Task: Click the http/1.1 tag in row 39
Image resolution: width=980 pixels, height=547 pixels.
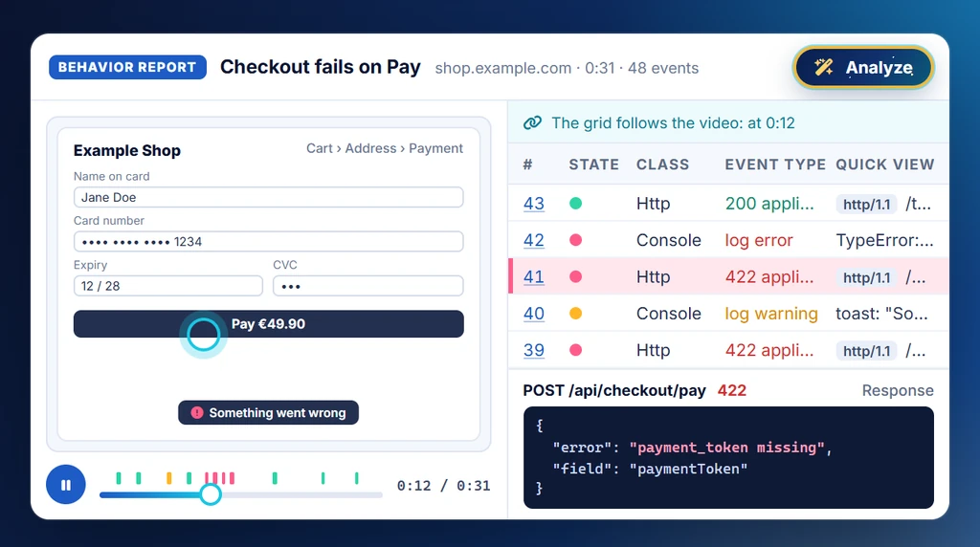Action: click(866, 352)
